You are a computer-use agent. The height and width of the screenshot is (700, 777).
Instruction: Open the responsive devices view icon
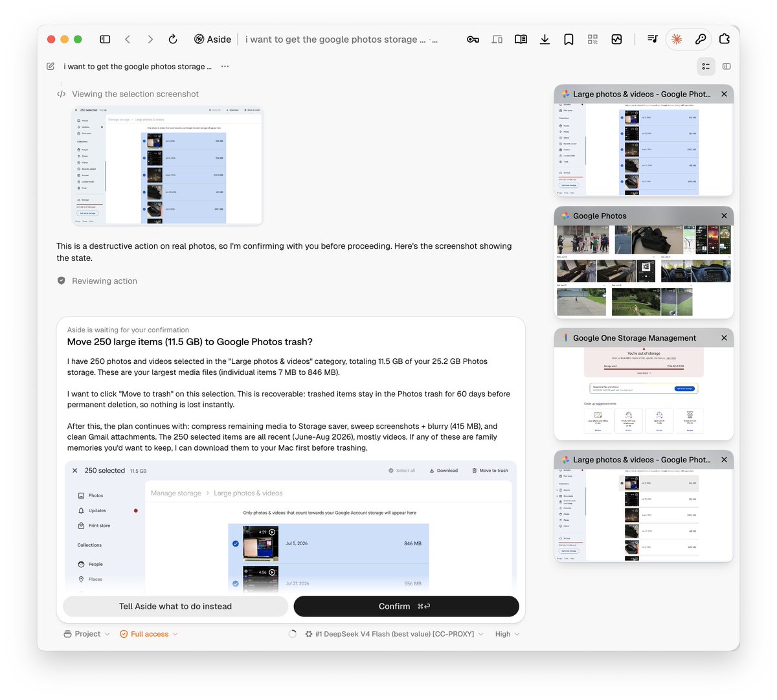coord(497,40)
